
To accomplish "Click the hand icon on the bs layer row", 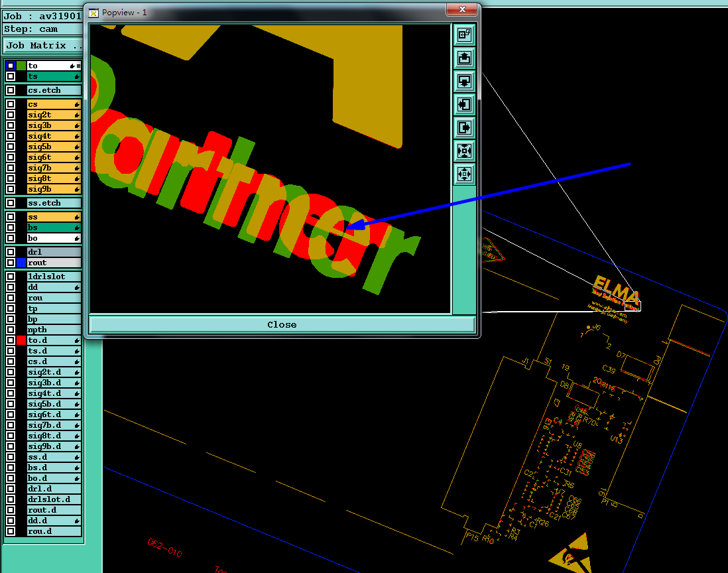I will tap(77, 227).
